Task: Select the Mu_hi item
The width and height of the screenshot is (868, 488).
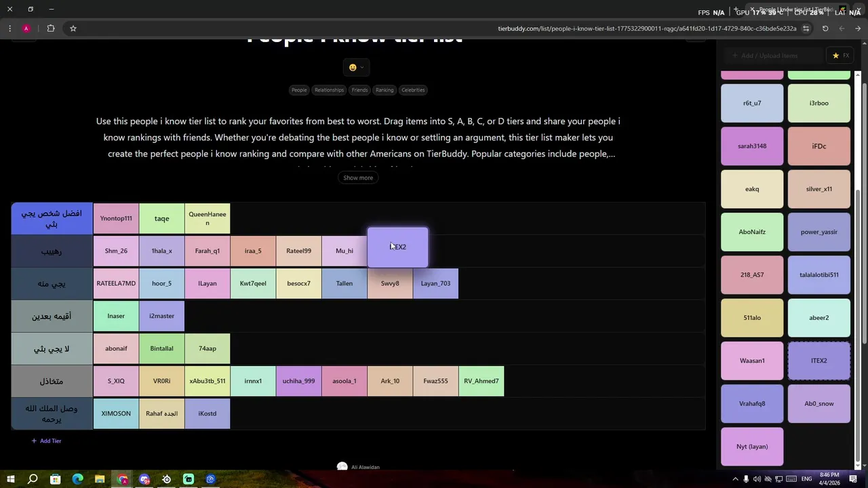Action: click(x=344, y=251)
